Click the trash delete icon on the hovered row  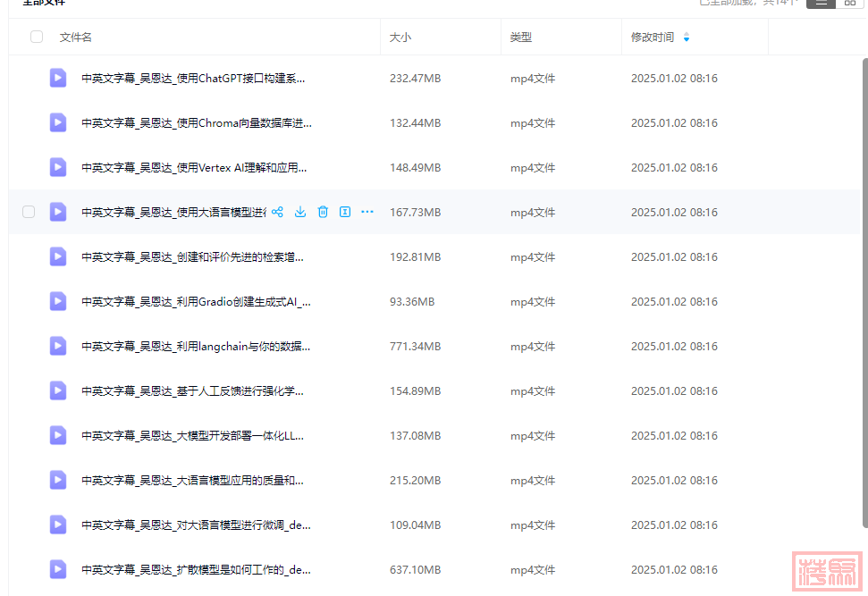tap(323, 212)
